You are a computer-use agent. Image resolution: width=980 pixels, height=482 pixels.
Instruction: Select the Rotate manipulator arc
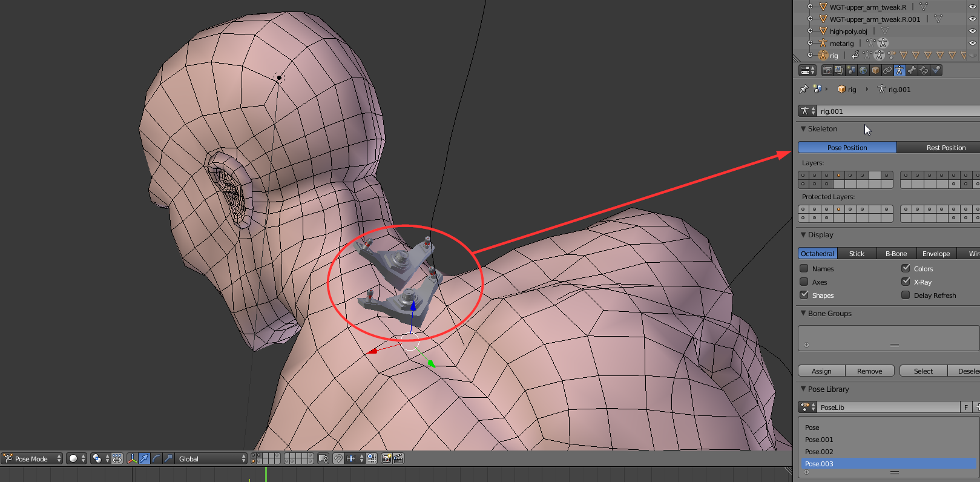tap(156, 458)
